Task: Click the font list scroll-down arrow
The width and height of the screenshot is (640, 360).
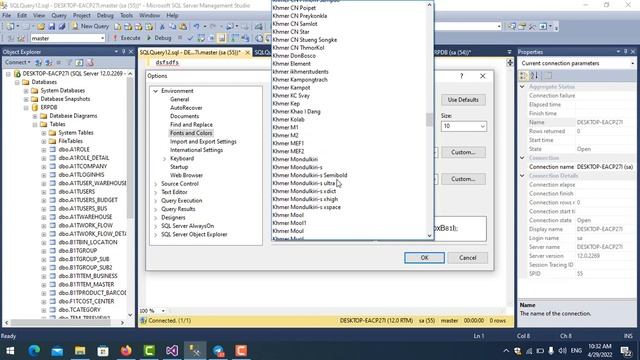Action: click(429, 236)
